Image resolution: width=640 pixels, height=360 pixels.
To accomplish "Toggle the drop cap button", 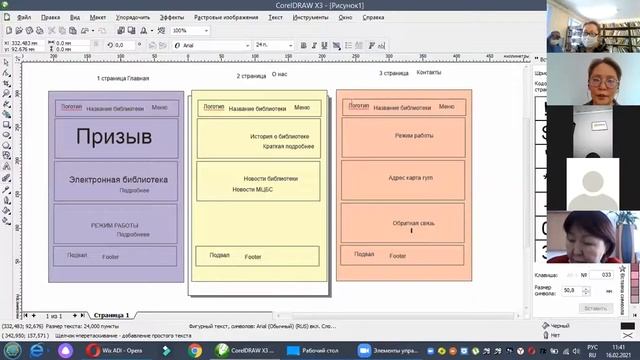I will tap(359, 46).
